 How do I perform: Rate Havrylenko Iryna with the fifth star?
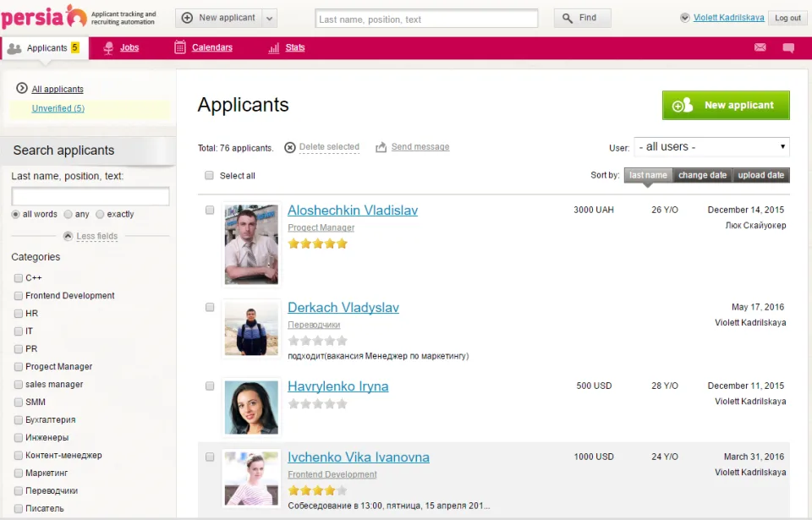click(342, 403)
